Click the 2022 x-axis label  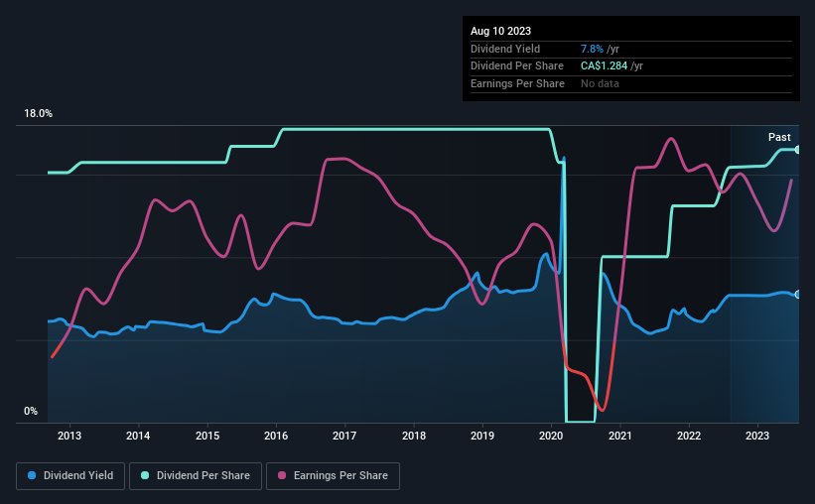tap(689, 436)
